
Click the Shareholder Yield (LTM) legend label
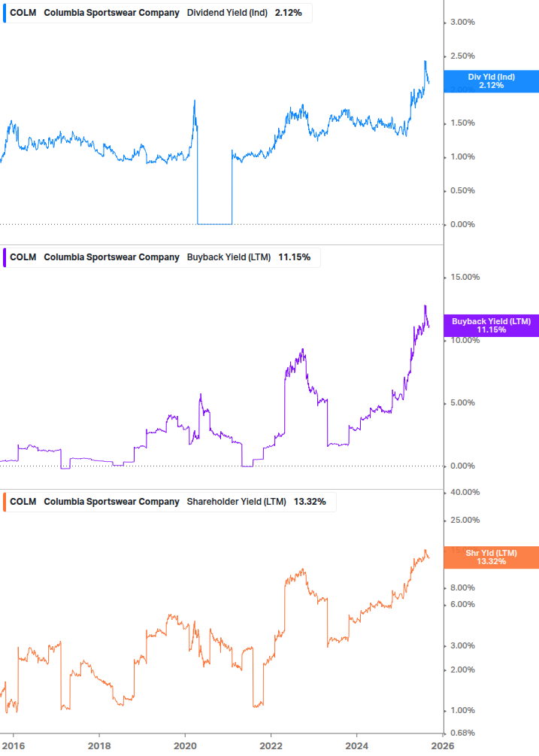237,502
